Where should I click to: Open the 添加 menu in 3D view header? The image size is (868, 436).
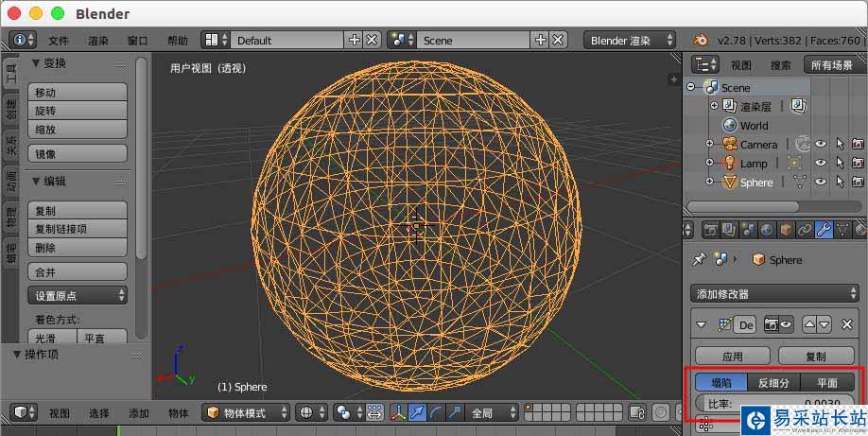(x=138, y=412)
